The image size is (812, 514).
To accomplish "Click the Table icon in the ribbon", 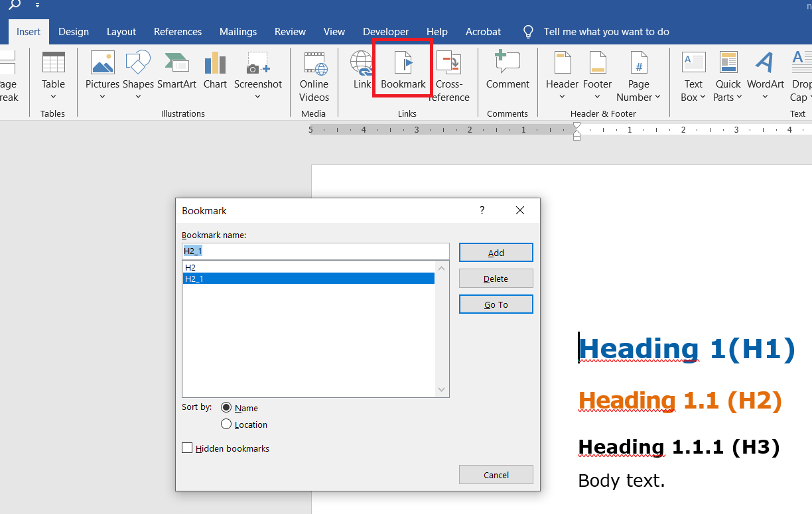I will [x=53, y=62].
